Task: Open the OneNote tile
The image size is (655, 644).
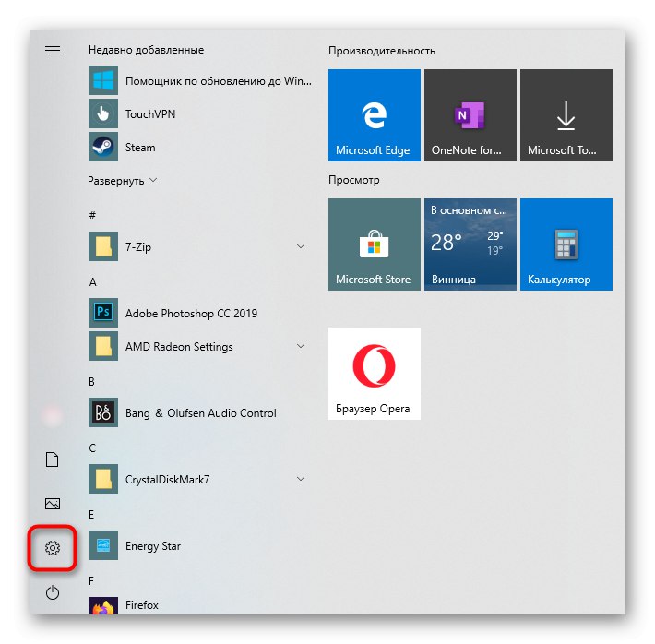Action: [470, 115]
